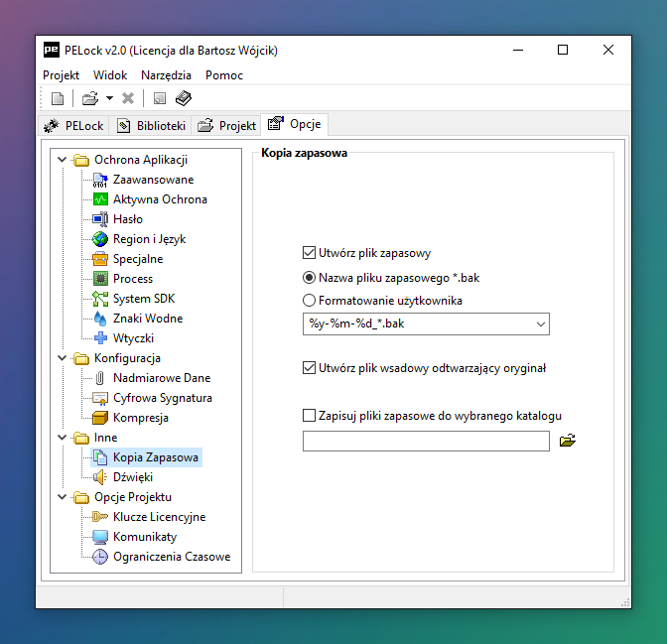This screenshot has height=644, width=667.
Task: Open the Pomoc menu
Action: (223, 75)
